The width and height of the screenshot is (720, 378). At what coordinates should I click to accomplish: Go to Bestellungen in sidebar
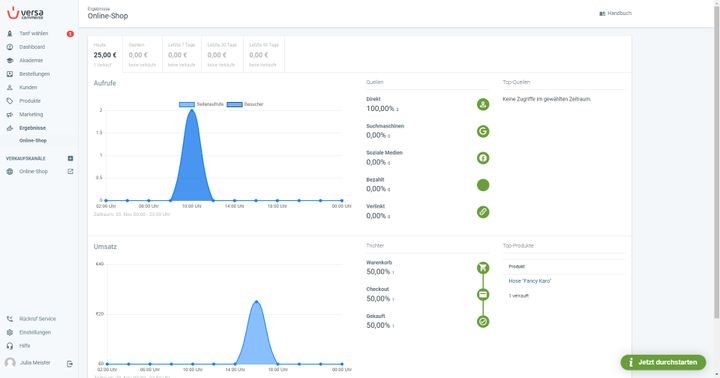(x=34, y=74)
